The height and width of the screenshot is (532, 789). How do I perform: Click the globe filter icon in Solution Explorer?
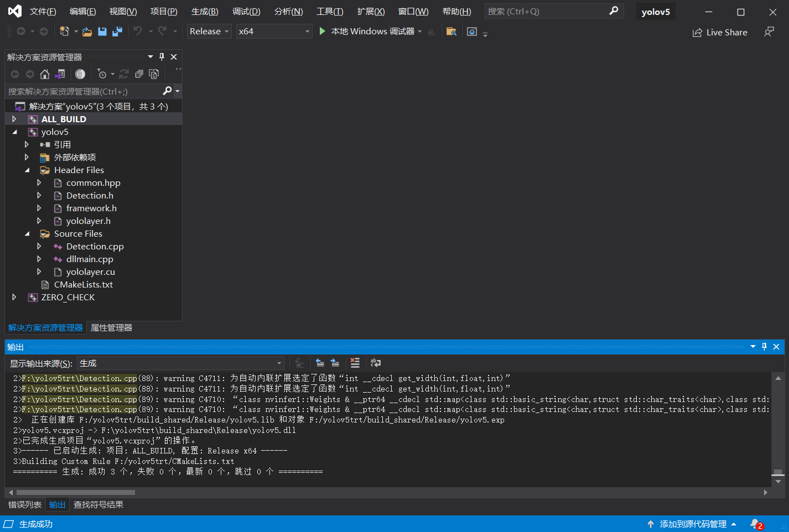pyautogui.click(x=80, y=74)
